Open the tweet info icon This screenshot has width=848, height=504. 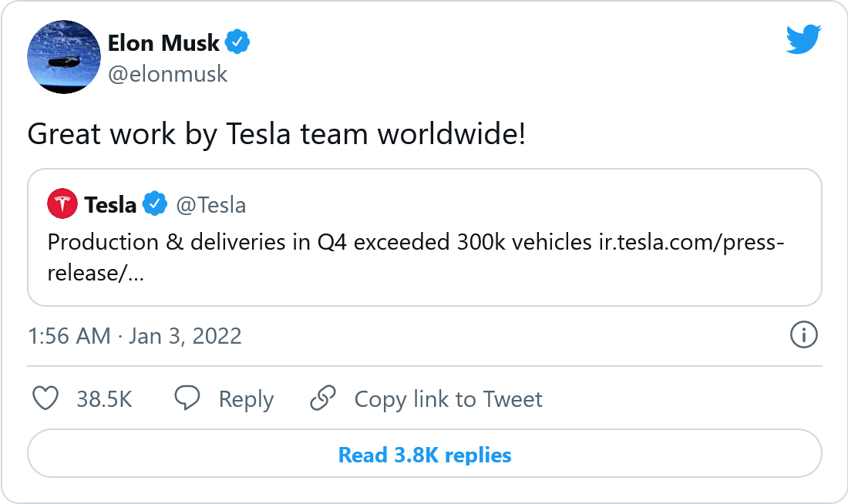click(804, 335)
